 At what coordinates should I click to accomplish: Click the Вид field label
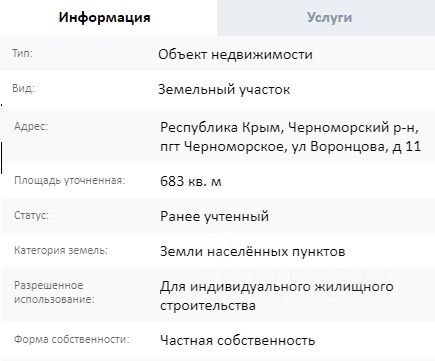coord(23,88)
